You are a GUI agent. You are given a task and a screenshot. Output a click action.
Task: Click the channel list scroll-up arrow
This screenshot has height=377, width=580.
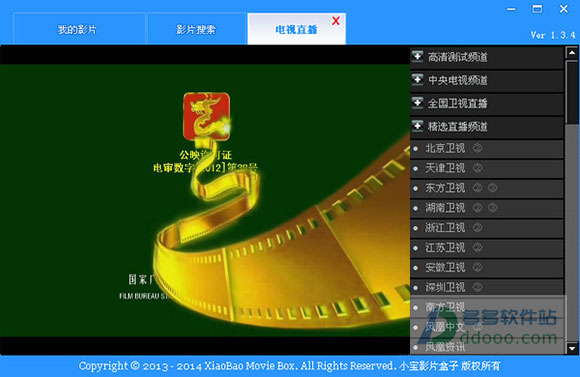[x=572, y=53]
